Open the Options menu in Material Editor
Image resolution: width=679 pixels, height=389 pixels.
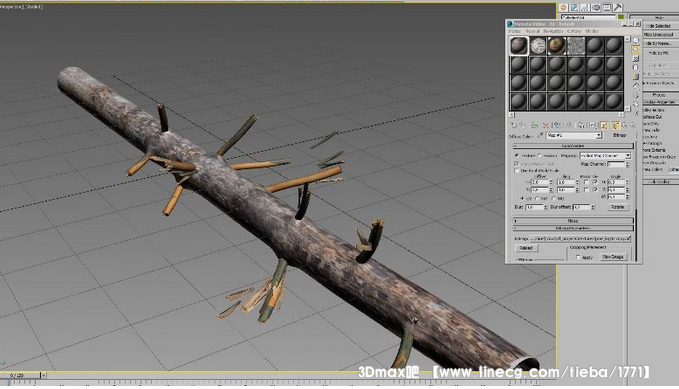574,31
